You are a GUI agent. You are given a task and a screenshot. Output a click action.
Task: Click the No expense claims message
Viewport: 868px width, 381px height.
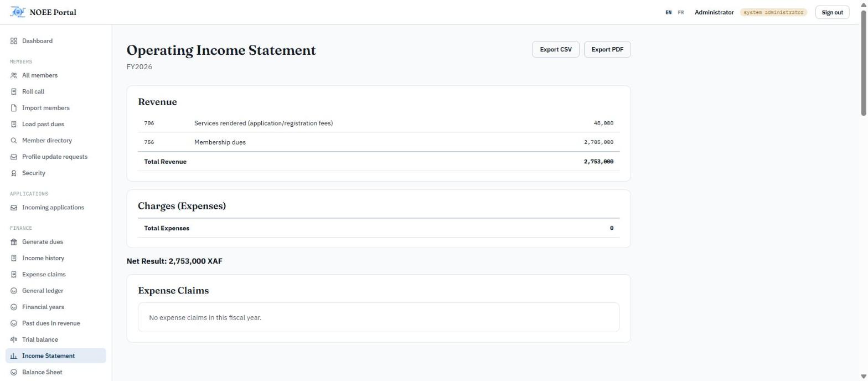click(x=205, y=318)
